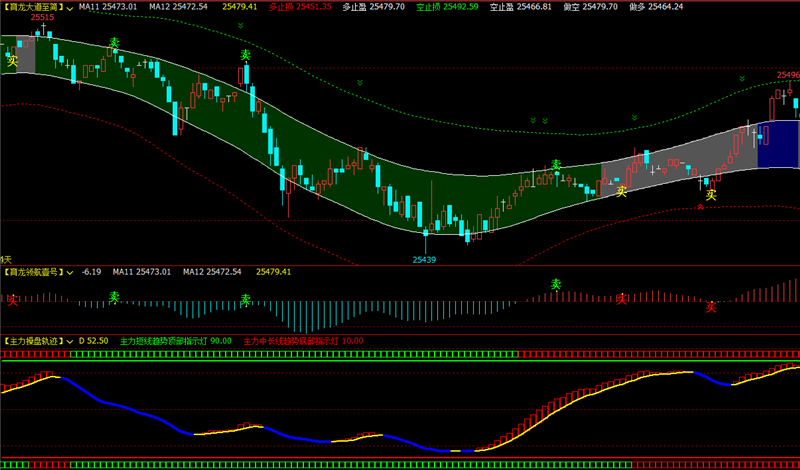Click the 空止盈 25466.81 readout

520,7
